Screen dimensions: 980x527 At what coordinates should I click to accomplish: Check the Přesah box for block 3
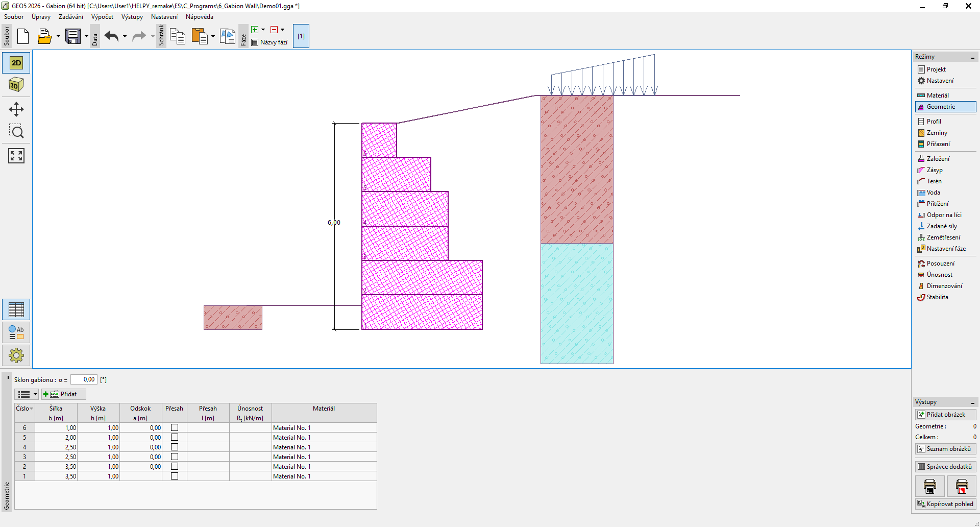175,457
